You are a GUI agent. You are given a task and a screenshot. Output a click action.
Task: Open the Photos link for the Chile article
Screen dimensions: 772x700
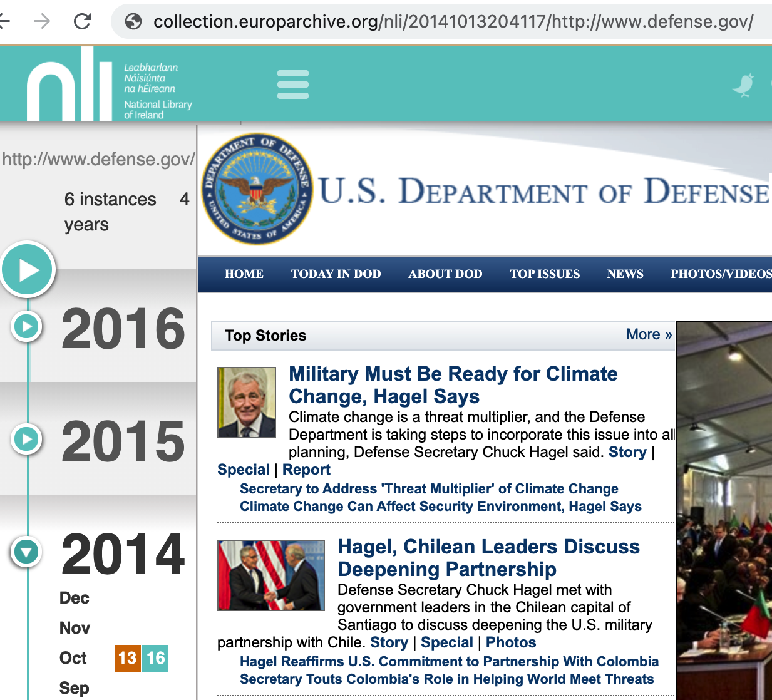click(511, 642)
